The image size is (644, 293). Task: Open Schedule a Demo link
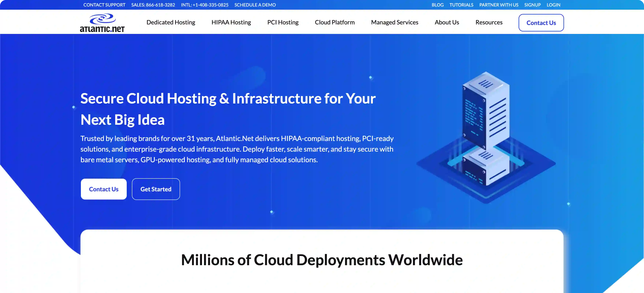[x=255, y=5]
